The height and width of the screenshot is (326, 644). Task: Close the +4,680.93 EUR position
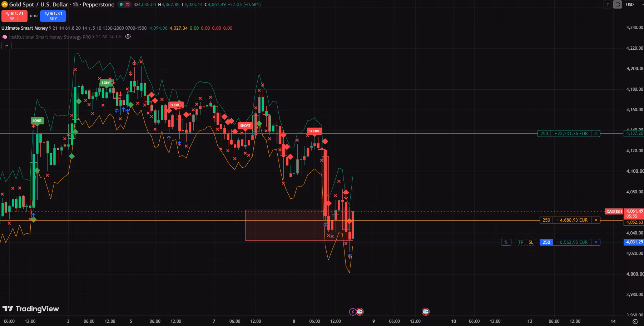point(596,220)
